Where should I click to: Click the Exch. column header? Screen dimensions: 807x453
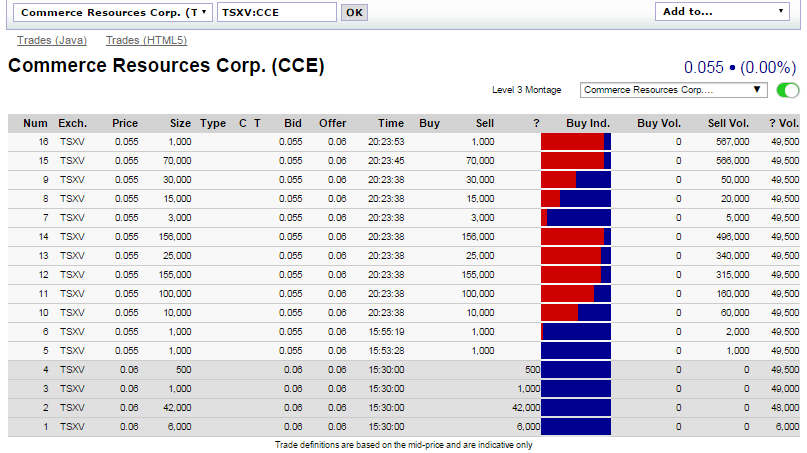tap(73, 124)
